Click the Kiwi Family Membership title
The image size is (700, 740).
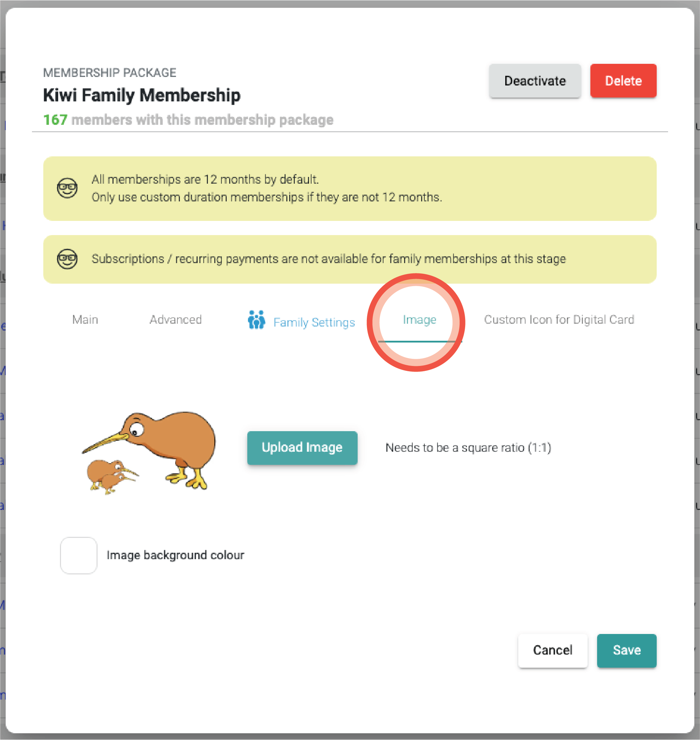pyautogui.click(x=142, y=95)
